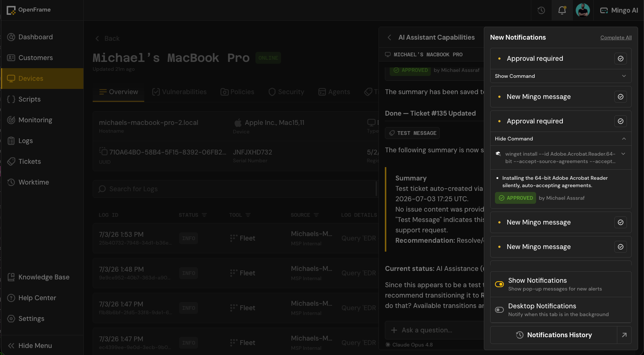Toggle Show Notifications switch

[x=499, y=284]
